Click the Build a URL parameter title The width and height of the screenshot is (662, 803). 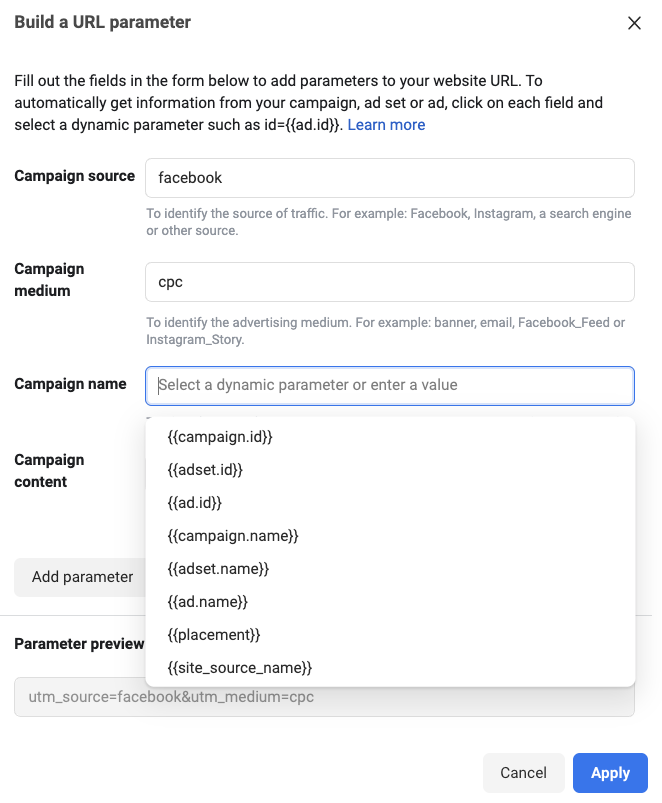(x=102, y=23)
